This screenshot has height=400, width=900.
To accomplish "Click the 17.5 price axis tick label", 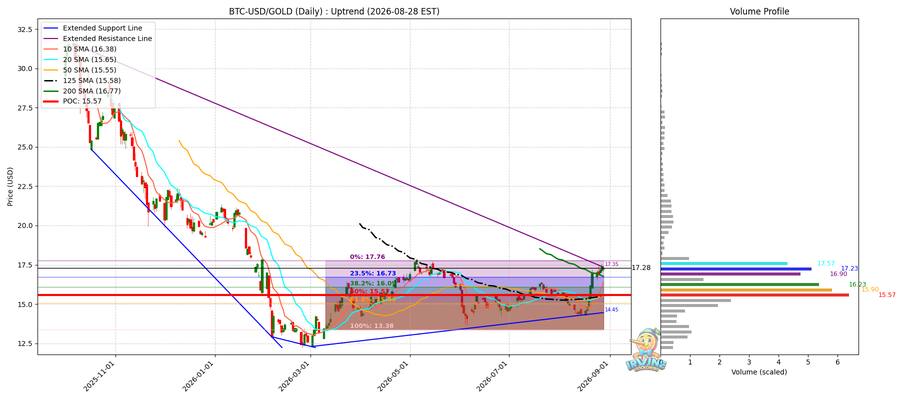I will tap(26, 266).
